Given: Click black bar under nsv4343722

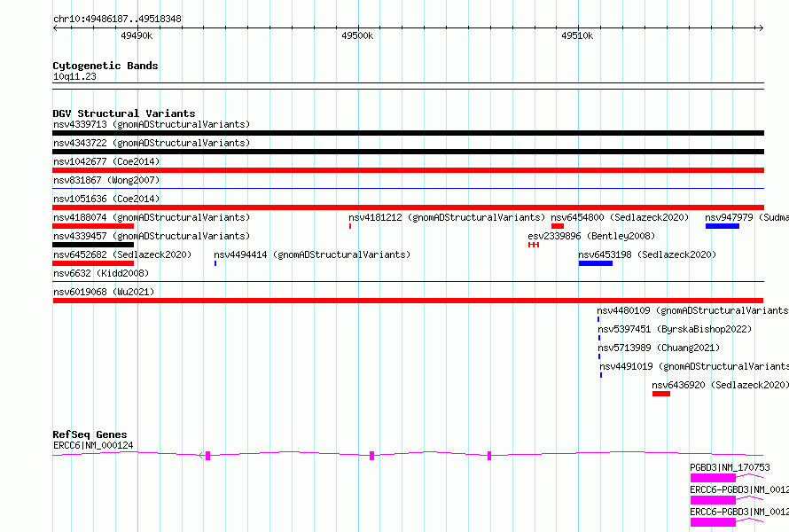Looking at the screenshot, I should tap(408, 152).
